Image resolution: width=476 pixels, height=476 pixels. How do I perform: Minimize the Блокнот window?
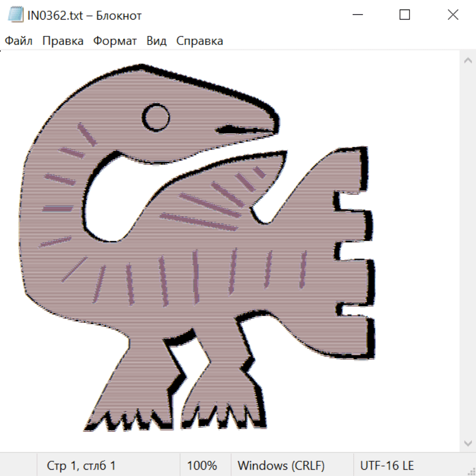pos(357,15)
